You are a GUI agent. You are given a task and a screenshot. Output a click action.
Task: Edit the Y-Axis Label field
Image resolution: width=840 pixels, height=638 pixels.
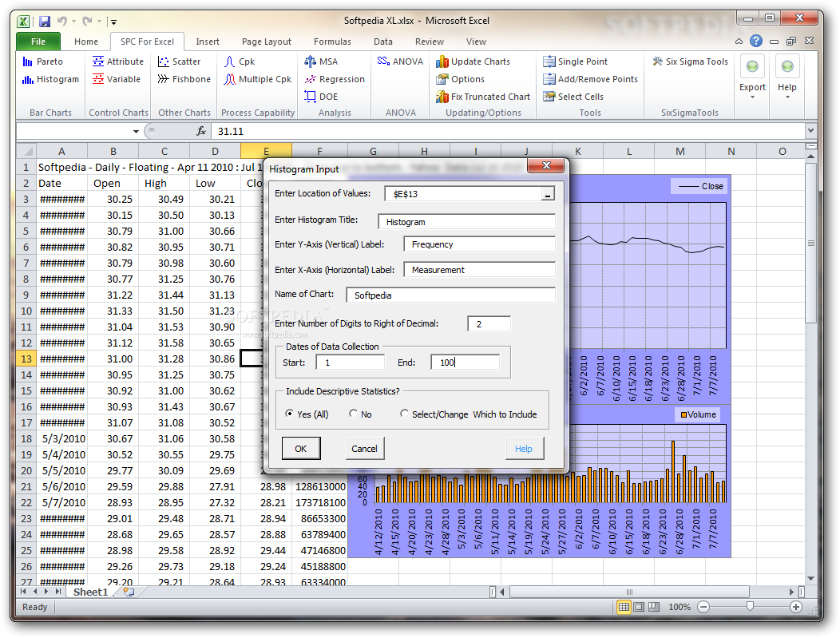pyautogui.click(x=479, y=244)
